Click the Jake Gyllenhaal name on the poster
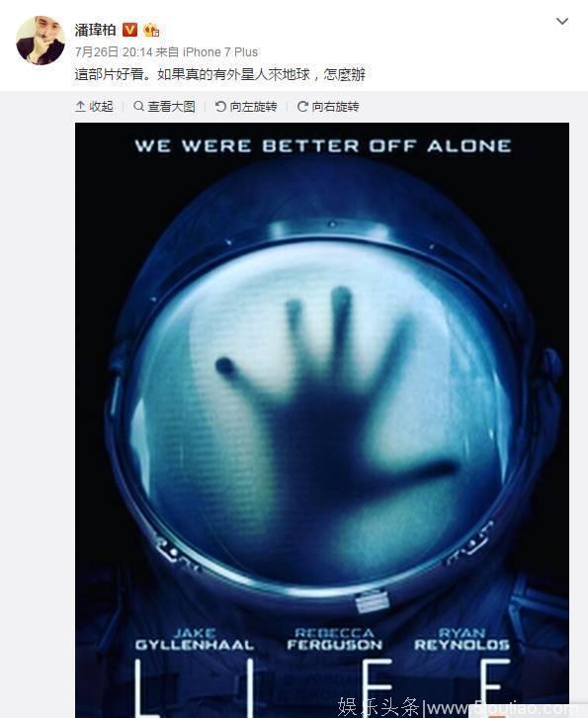Image resolution: width=588 pixels, height=718 pixels. click(195, 639)
